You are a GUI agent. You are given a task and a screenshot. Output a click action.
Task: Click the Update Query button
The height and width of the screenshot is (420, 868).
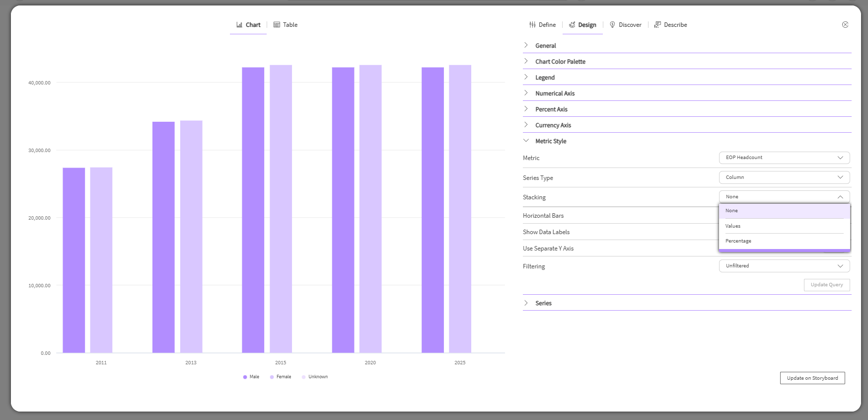[x=826, y=285]
